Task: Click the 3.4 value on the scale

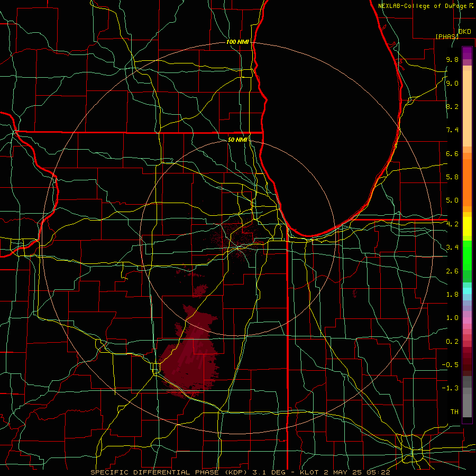Action: [x=452, y=248]
